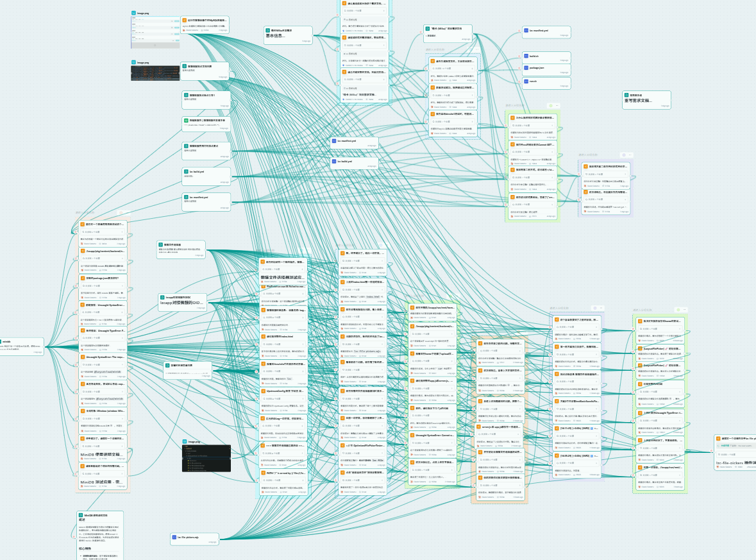
Task: Expand search dropdown in package.json question node
Action: point(103,285)
